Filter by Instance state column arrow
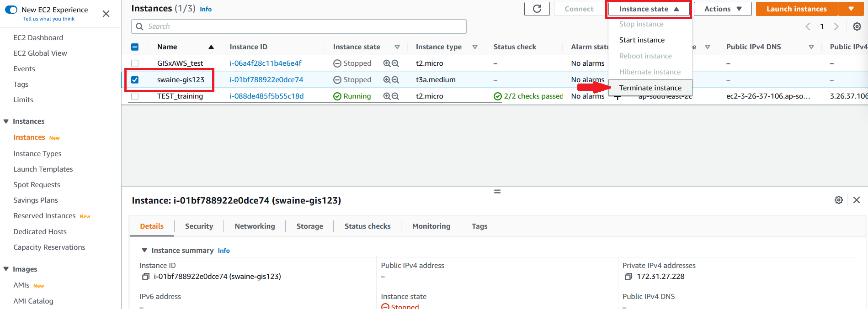Image resolution: width=868 pixels, height=309 pixels. (x=397, y=47)
